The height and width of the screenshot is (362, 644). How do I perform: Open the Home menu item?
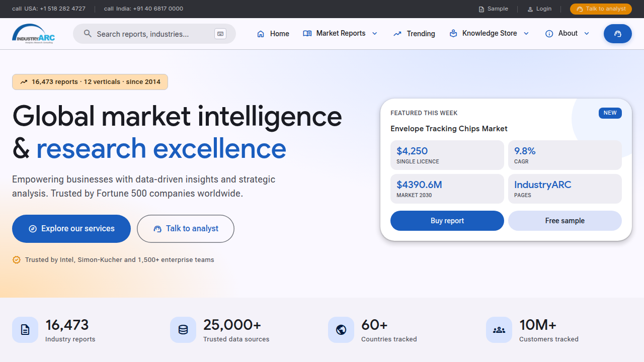pyautogui.click(x=273, y=34)
